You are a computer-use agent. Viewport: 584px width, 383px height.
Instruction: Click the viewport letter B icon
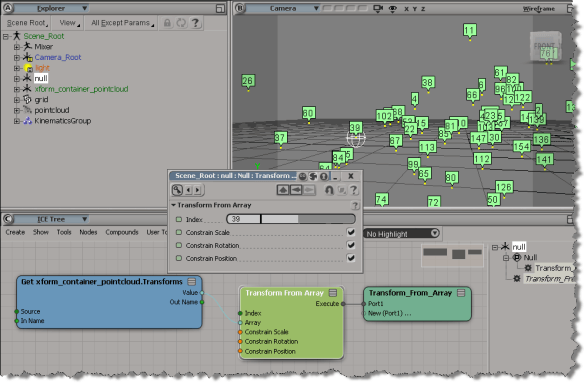tap(239, 8)
